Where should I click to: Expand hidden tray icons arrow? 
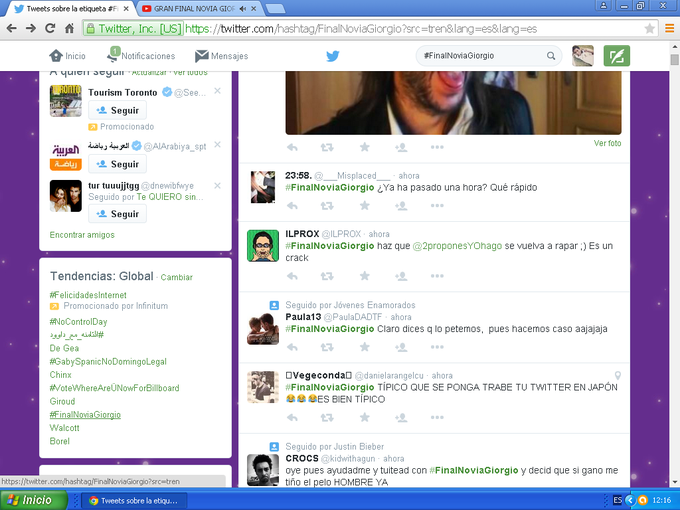click(630, 500)
